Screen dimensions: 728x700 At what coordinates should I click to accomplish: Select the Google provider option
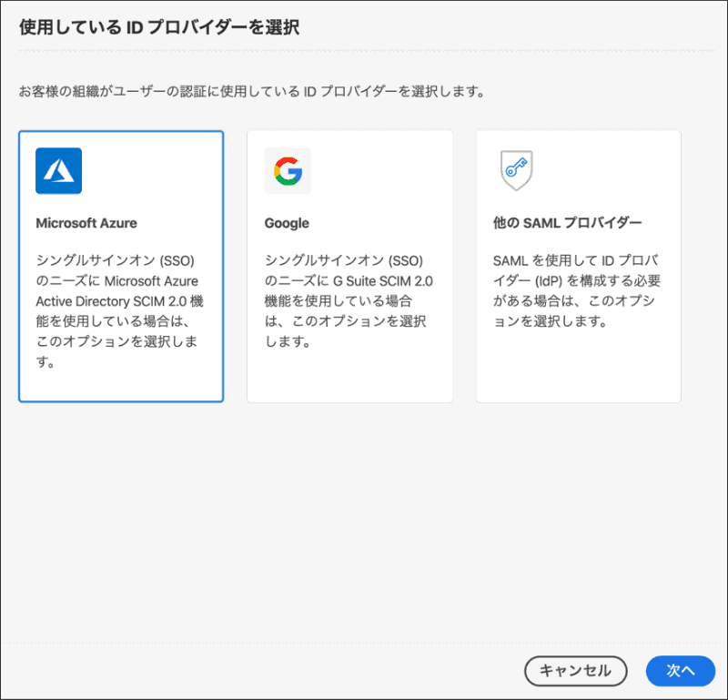coord(349,266)
